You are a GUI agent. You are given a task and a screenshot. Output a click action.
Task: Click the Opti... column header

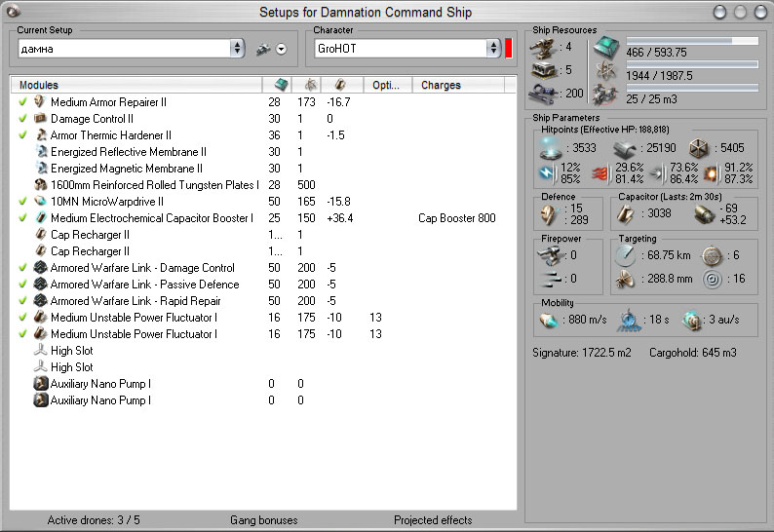[387, 85]
